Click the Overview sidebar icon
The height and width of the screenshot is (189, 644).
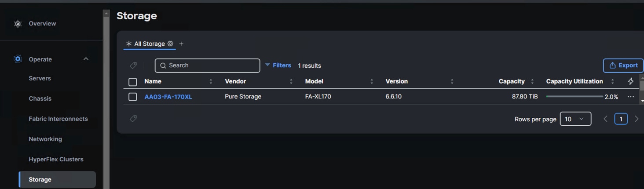[x=18, y=24]
